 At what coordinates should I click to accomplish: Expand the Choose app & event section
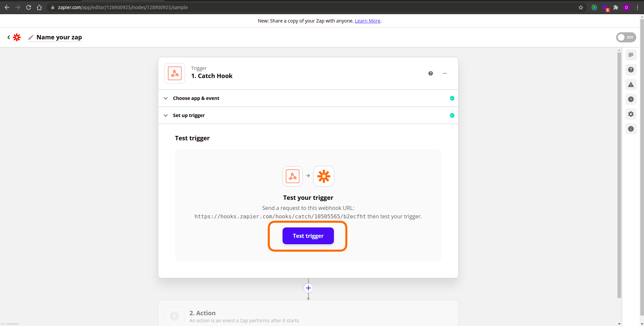pos(308,98)
